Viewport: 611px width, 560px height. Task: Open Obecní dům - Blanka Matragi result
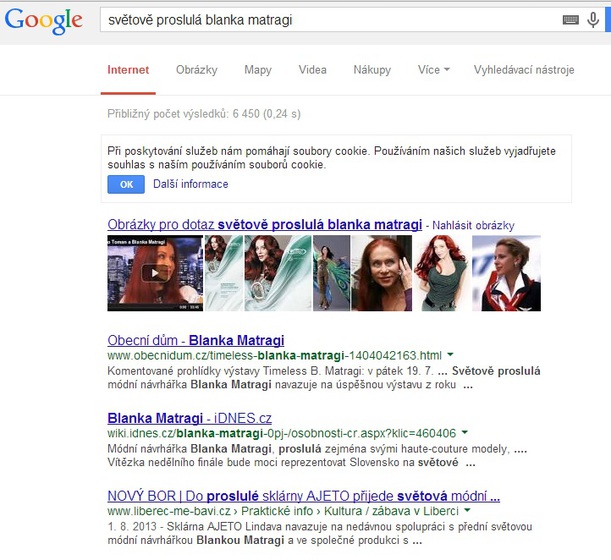(196, 340)
